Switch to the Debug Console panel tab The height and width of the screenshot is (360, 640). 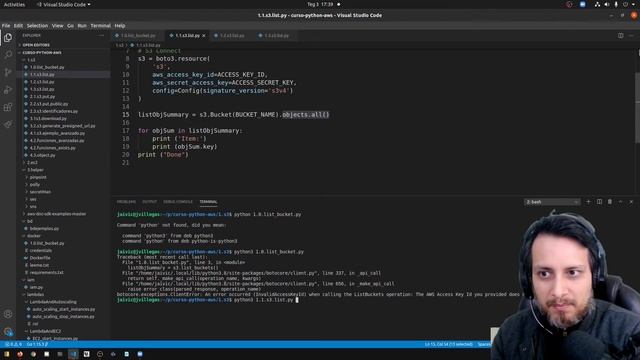coord(178,202)
